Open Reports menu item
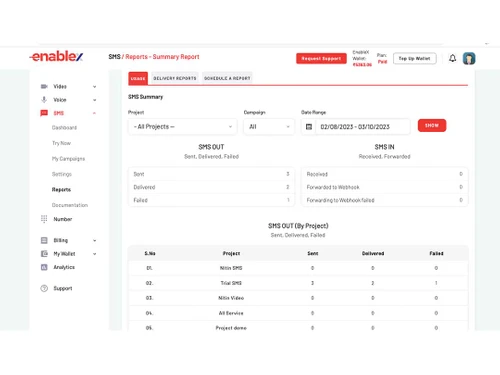 point(61,190)
